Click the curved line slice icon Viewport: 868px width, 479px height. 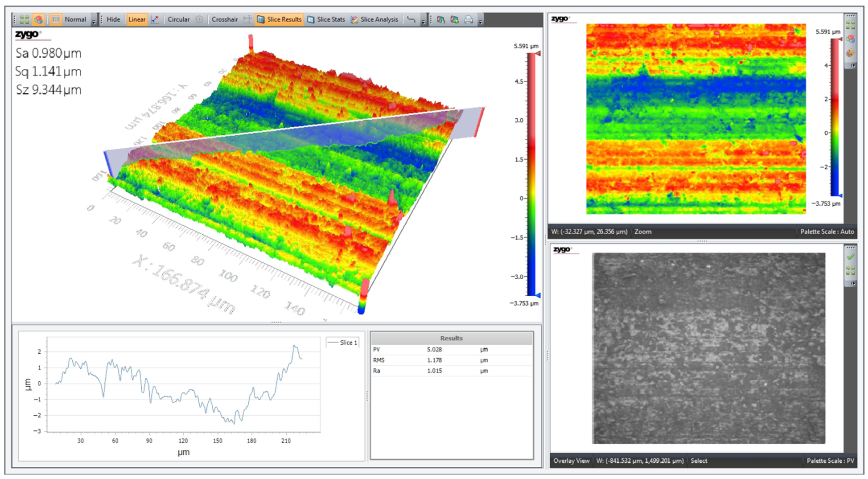click(411, 20)
